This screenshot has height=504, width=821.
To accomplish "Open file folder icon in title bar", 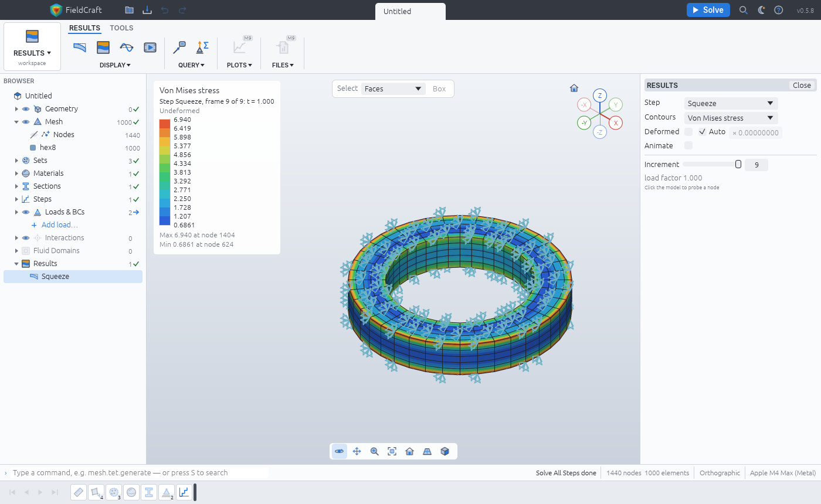I will click(x=129, y=10).
